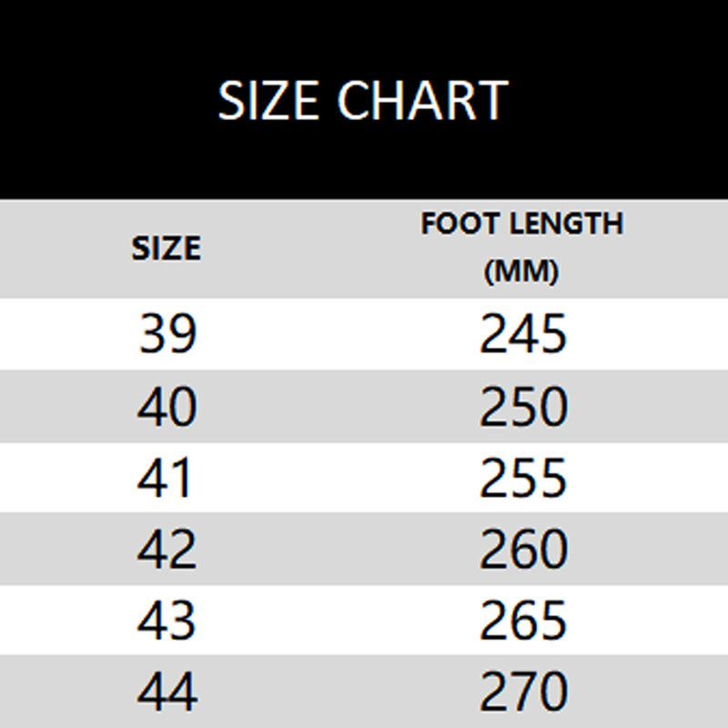Select size 39 in the table
728x728 pixels.
pyautogui.click(x=167, y=334)
